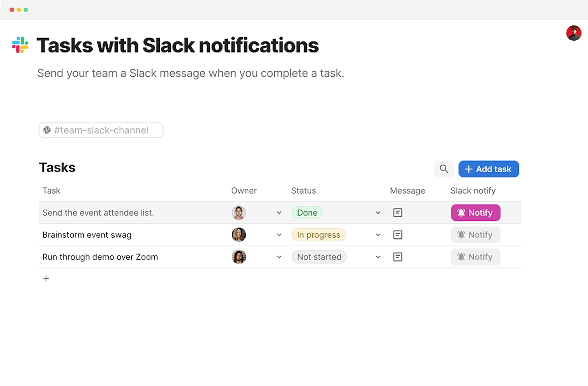Viewport: 588px width, 386px height.
Task: Click the pink Notify button for attendee list task
Action: [476, 213]
